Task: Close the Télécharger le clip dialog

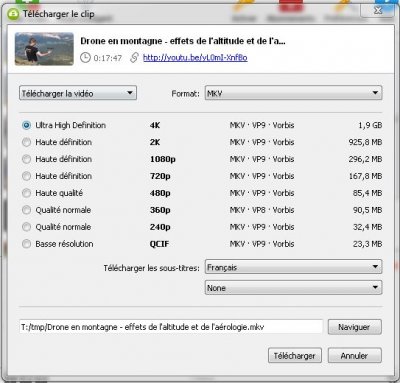Action: point(378,10)
